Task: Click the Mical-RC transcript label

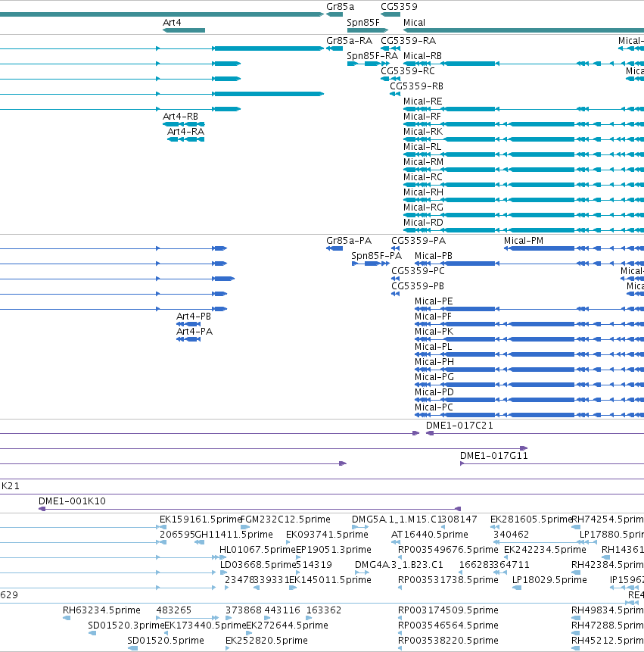Action: pos(422,177)
